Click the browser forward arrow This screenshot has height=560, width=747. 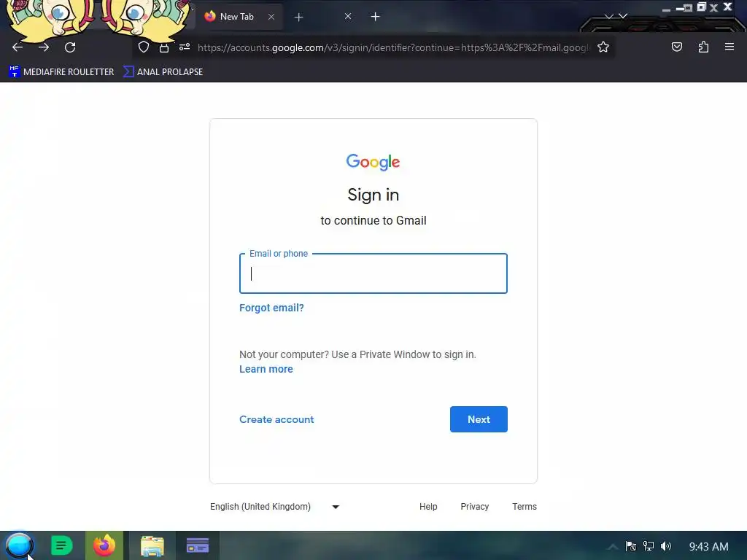point(44,47)
